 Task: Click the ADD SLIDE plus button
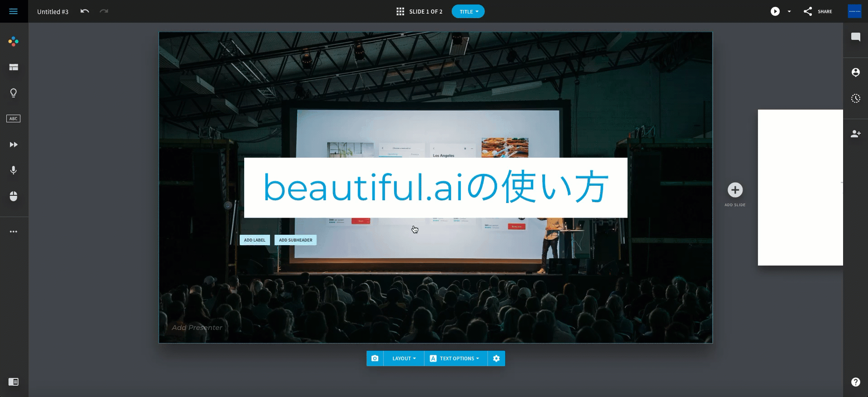pyautogui.click(x=735, y=190)
